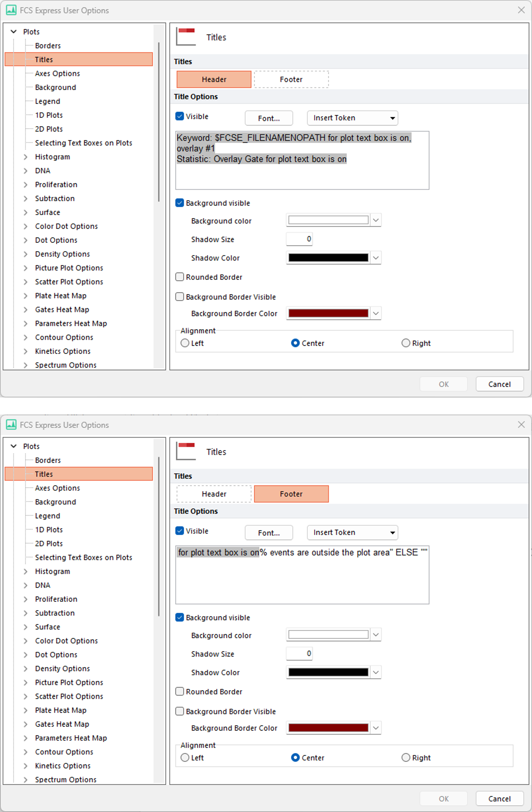Open Shadow Color swatch in bottom window
This screenshot has width=532, height=812.
(334, 672)
